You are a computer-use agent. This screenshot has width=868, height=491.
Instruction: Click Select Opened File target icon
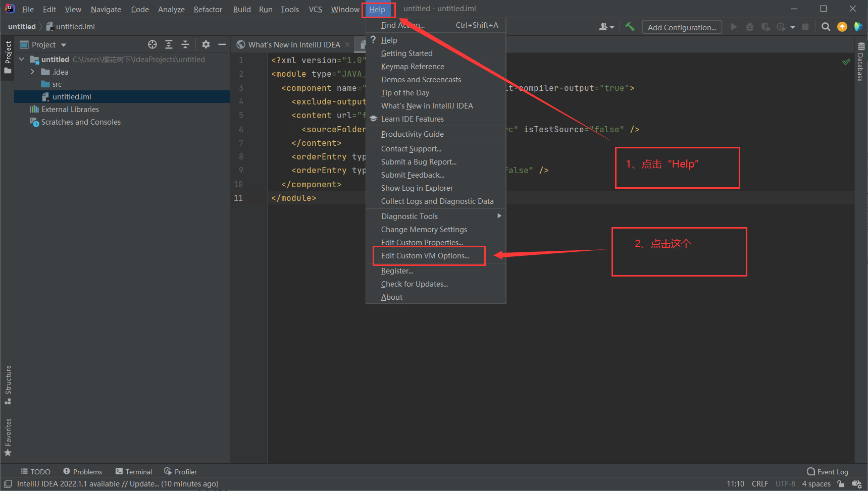(152, 44)
